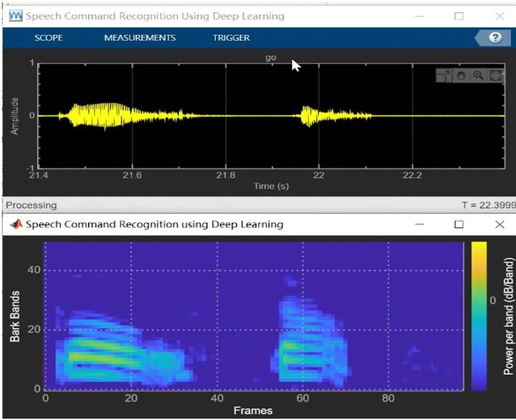The image size is (516, 420).
Task: Select the Pan tool in scope toolbar
Action: tap(461, 76)
